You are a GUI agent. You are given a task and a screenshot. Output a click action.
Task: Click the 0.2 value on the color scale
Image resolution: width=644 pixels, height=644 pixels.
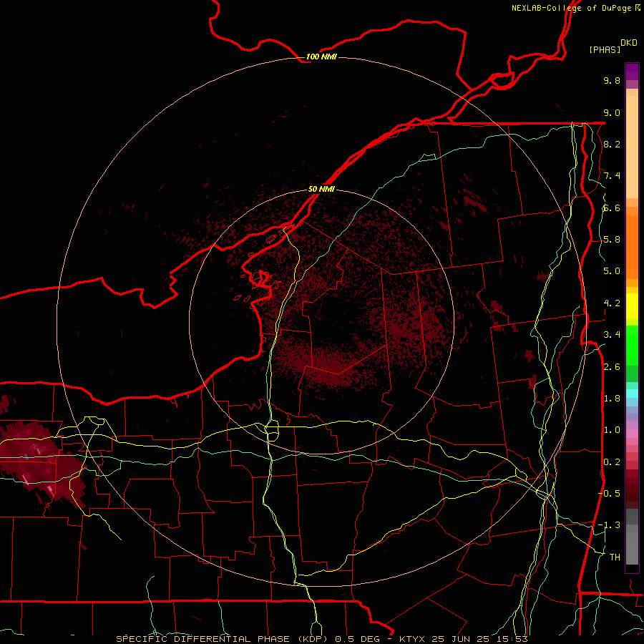(612, 462)
